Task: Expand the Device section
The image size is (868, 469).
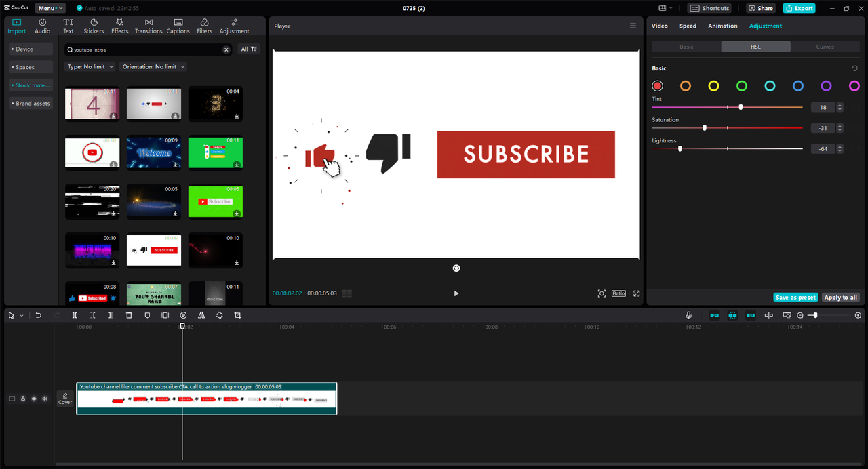Action: coord(31,49)
